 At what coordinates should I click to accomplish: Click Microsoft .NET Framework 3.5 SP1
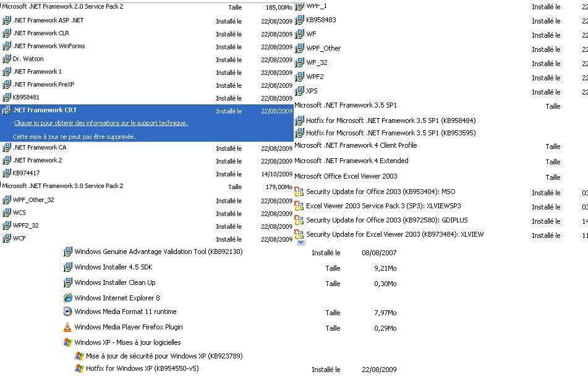[x=346, y=105]
